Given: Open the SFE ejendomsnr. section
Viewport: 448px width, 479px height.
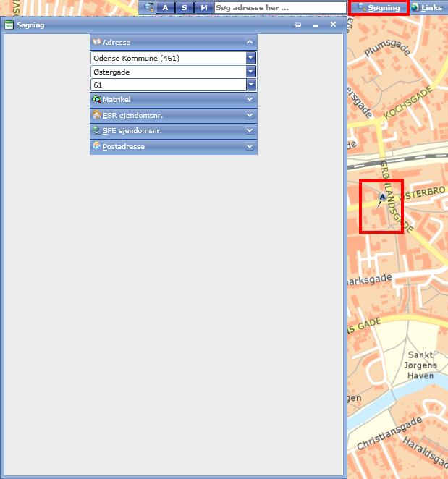Looking at the screenshot, I should point(174,131).
